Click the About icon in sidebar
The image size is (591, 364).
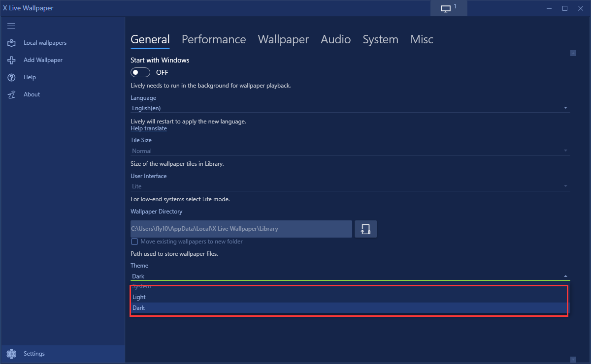pos(11,94)
